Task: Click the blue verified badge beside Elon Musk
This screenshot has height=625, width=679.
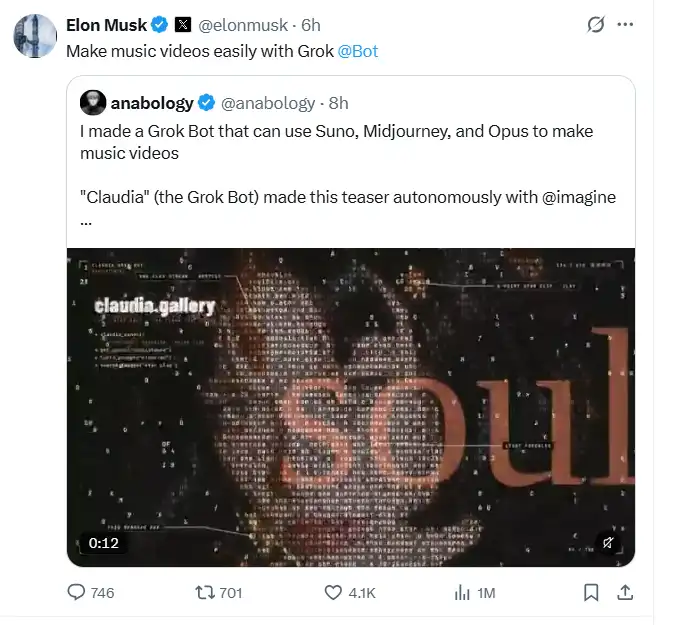Action: (159, 25)
